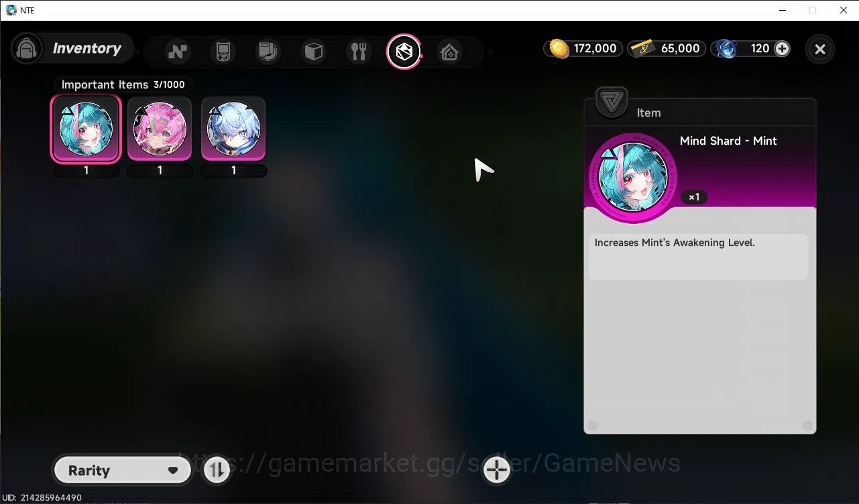The image size is (859, 504).
Task: Click the 'Important Items 3/1000' label
Action: 123,84
